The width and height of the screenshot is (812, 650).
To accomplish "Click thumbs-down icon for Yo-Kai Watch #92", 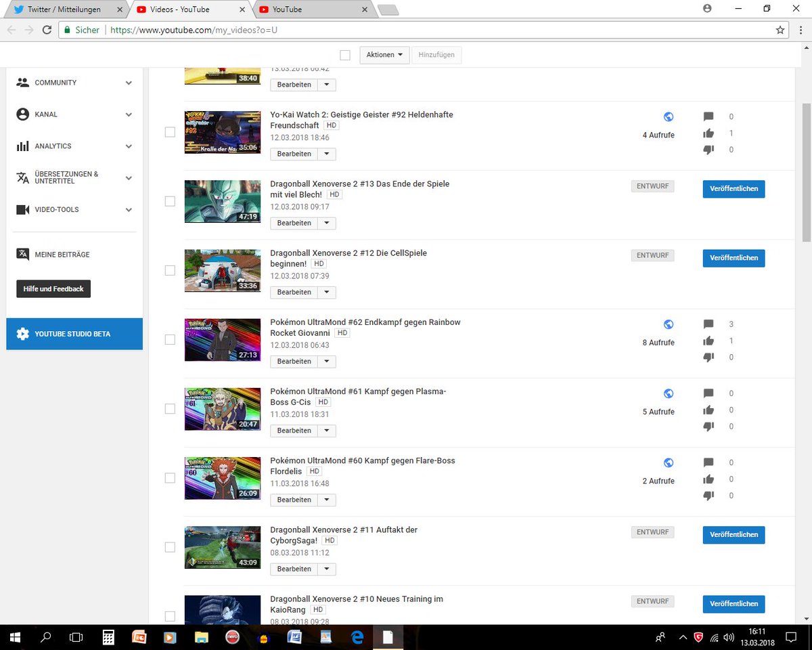I will pyautogui.click(x=708, y=150).
